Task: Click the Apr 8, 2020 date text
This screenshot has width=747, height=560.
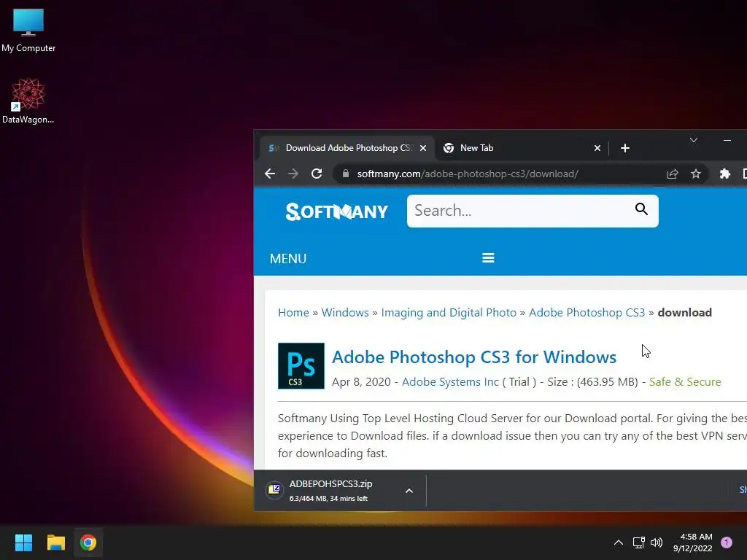Action: coord(361,382)
